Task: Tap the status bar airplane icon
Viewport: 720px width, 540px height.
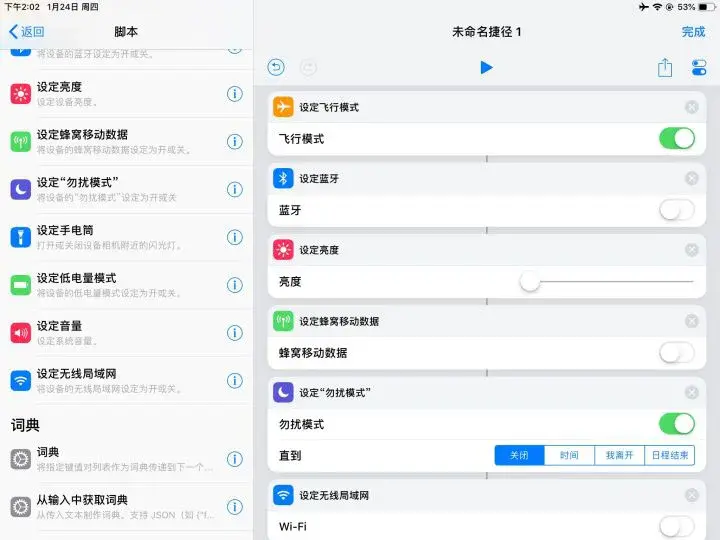Action: pyautogui.click(x=644, y=7)
